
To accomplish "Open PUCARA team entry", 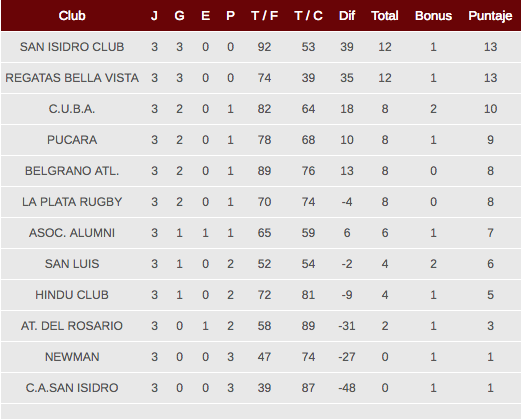I will [x=72, y=140].
